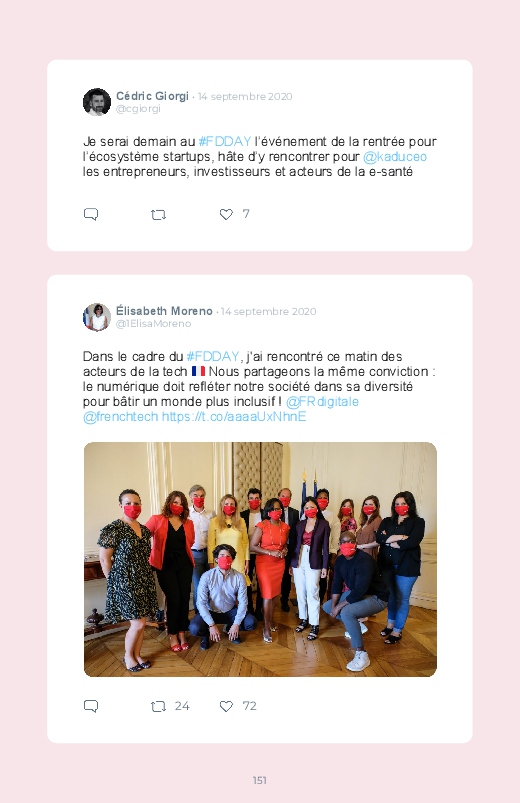Click the @cgiorgi handle
Viewport: 520px width, 803px height.
[x=138, y=109]
